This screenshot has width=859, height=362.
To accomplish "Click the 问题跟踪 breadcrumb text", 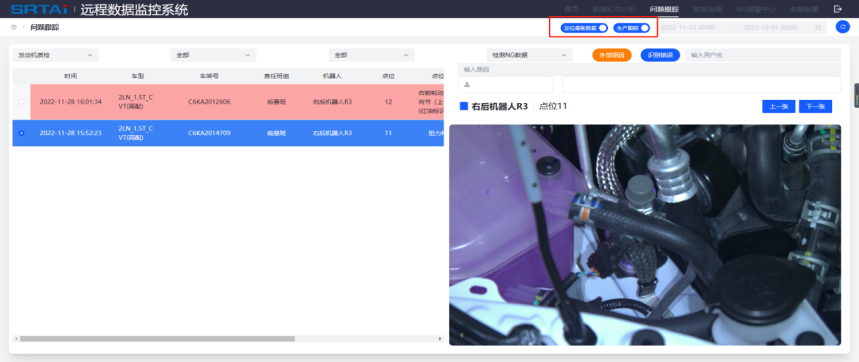I will [x=44, y=27].
